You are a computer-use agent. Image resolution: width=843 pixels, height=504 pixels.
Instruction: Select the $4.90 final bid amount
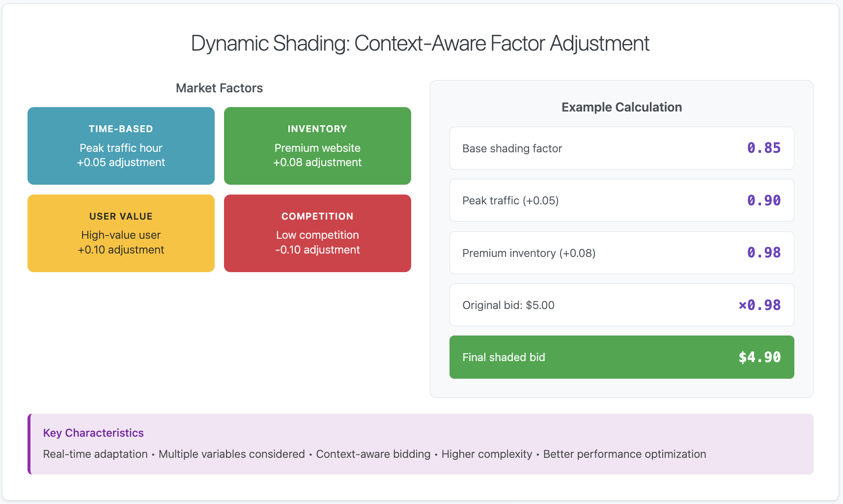tap(759, 357)
